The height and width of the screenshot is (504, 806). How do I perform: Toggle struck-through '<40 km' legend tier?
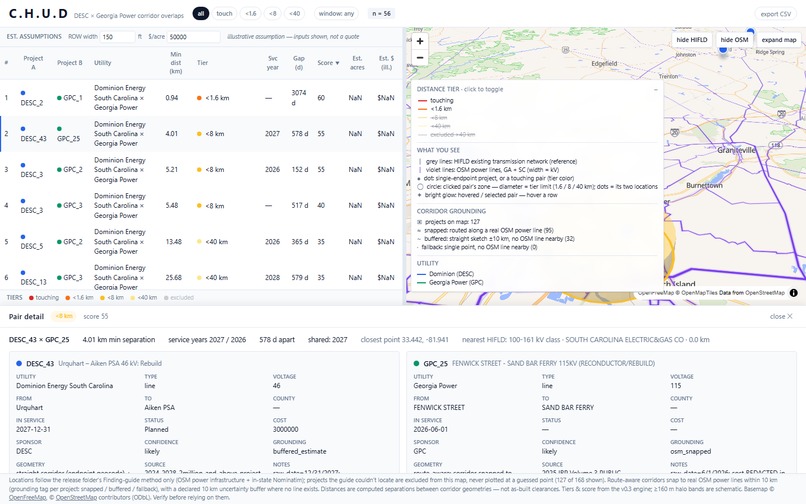pyautogui.click(x=435, y=126)
